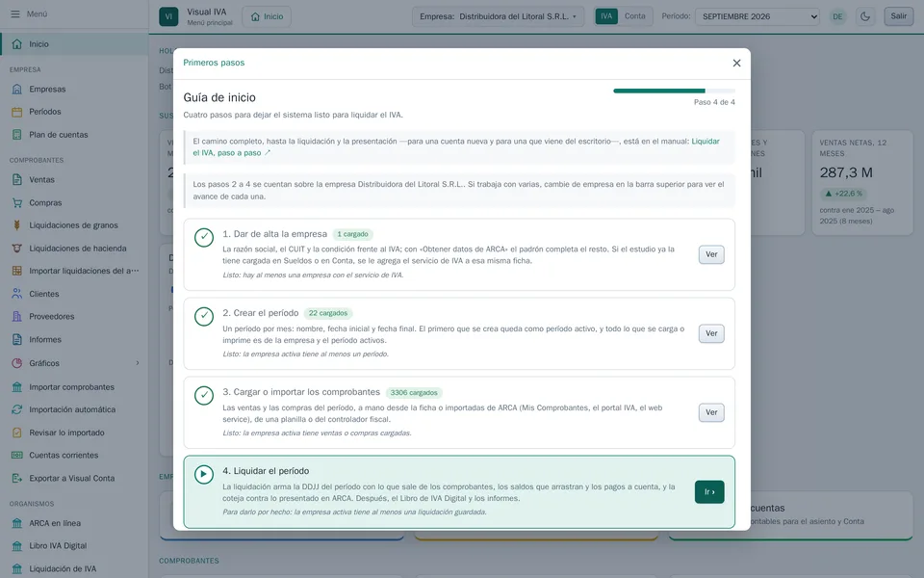Click the Compras shopping cart icon
924x578 pixels.
tap(17, 203)
